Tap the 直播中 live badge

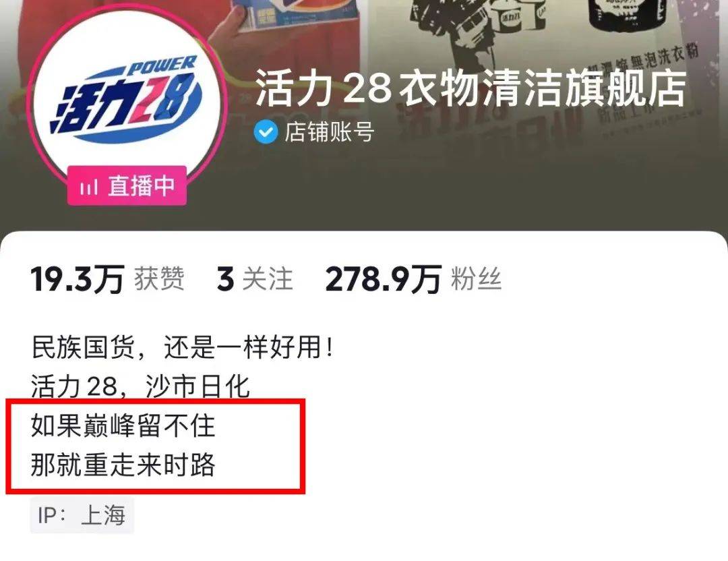click(127, 185)
